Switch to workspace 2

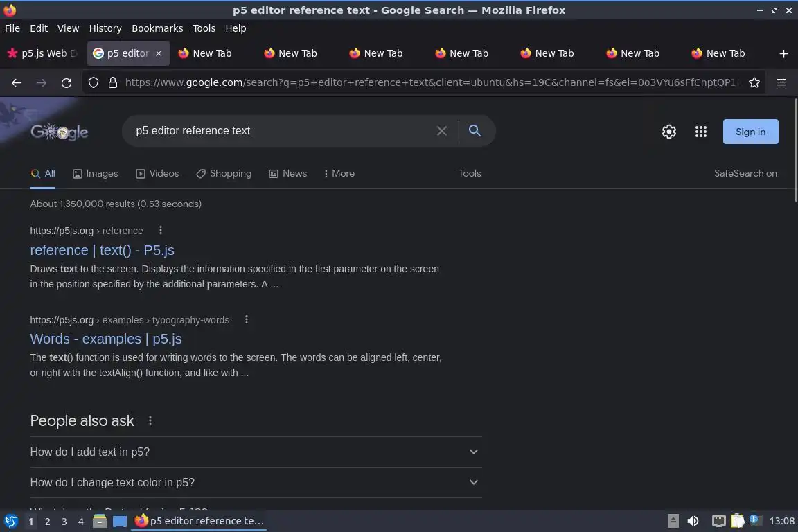[x=47, y=522]
